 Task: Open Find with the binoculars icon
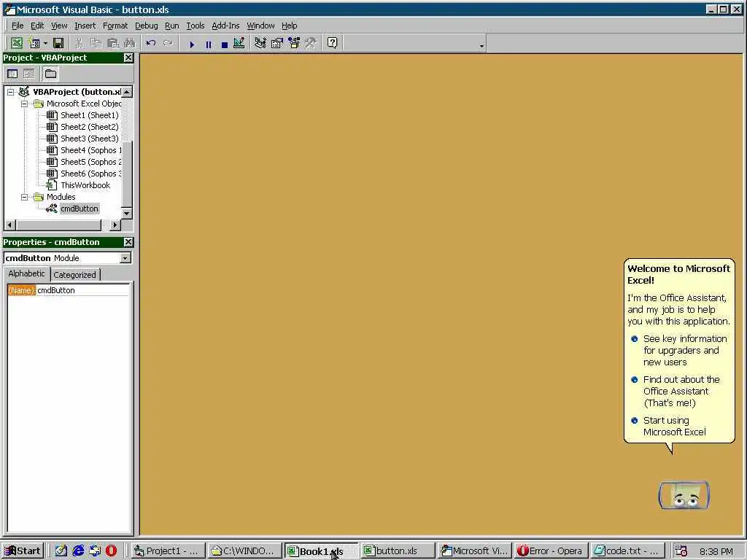(x=129, y=43)
